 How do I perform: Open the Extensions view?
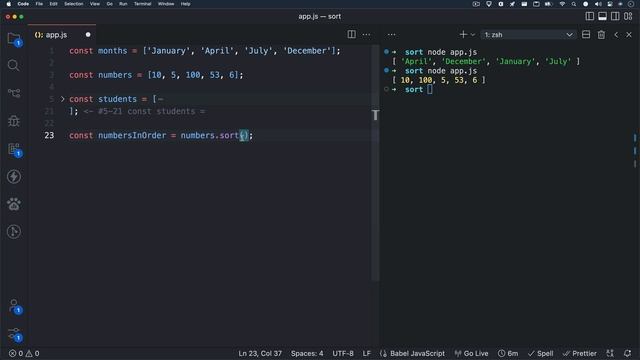pyautogui.click(x=14, y=149)
